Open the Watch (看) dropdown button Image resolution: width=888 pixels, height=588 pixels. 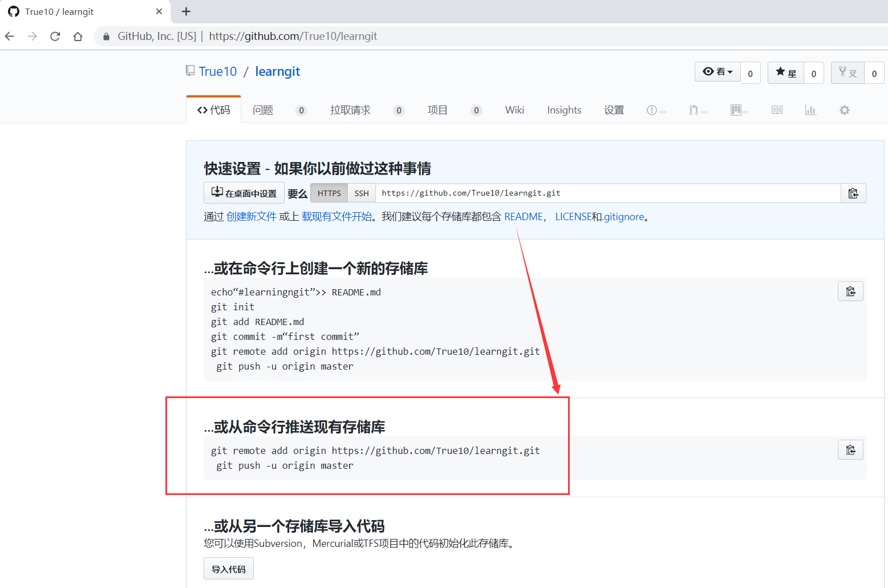click(x=717, y=72)
